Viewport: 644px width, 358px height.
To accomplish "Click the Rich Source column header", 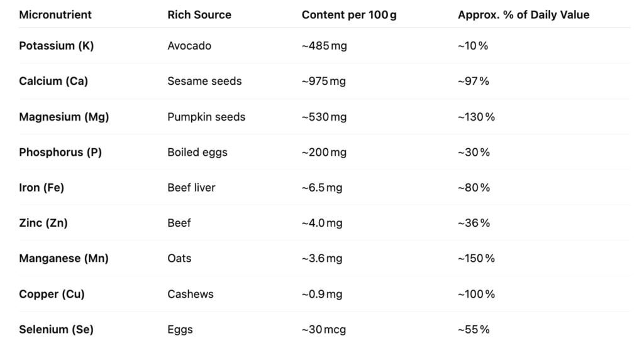I will [199, 15].
